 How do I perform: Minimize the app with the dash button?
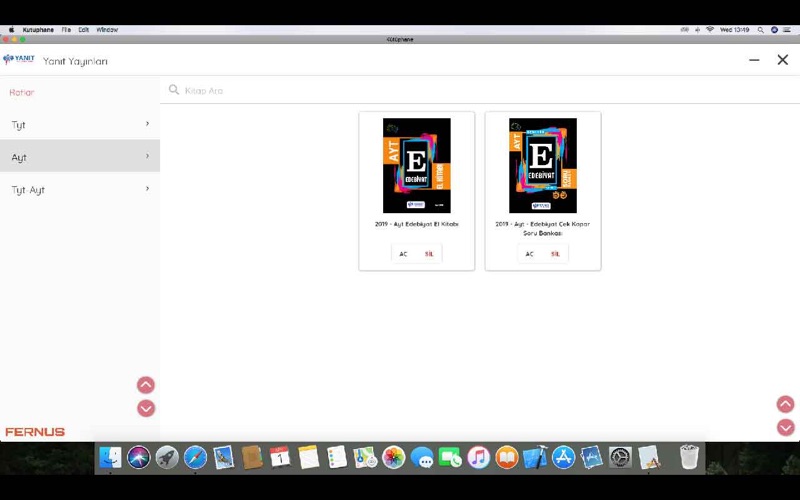tap(754, 60)
